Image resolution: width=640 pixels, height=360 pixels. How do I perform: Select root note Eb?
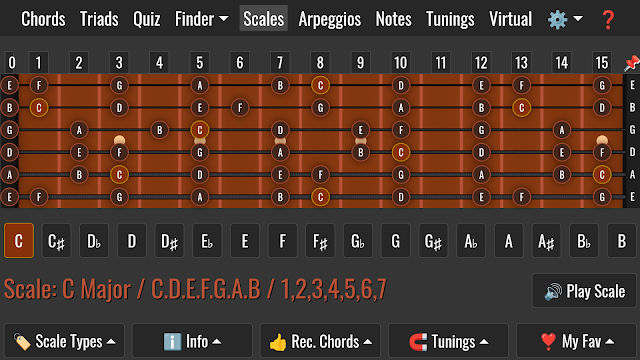click(x=207, y=241)
